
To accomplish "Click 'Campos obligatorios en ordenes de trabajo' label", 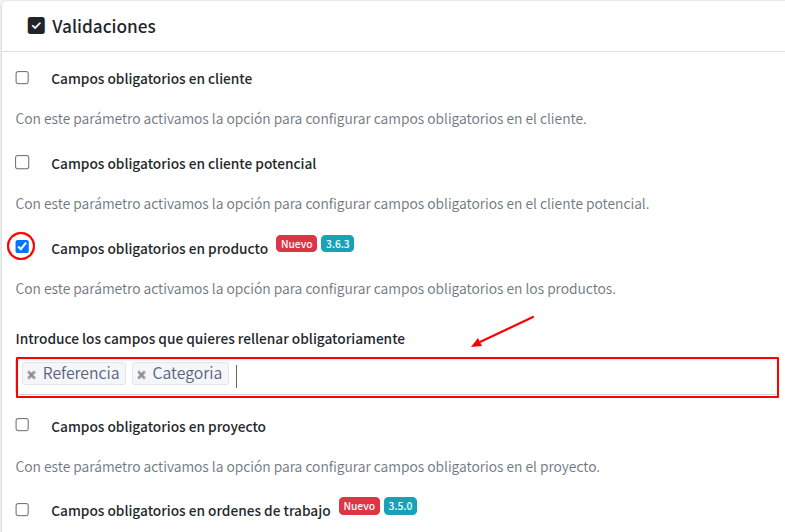I will coord(190,511).
